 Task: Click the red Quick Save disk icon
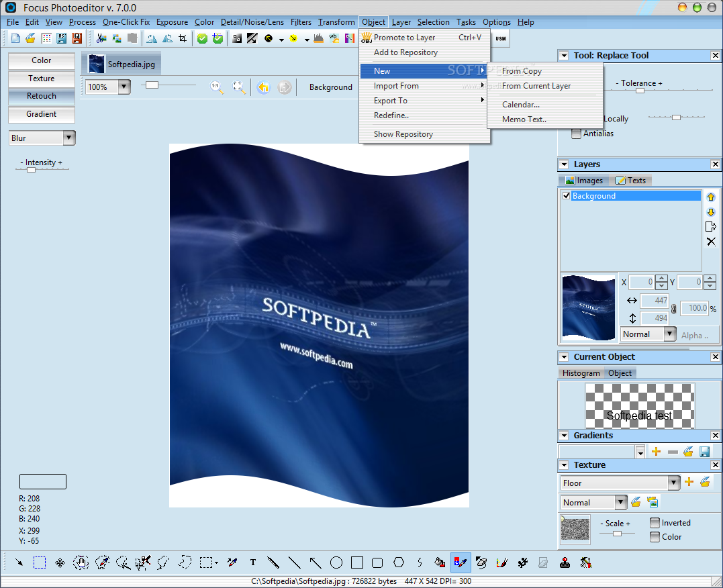click(x=77, y=38)
